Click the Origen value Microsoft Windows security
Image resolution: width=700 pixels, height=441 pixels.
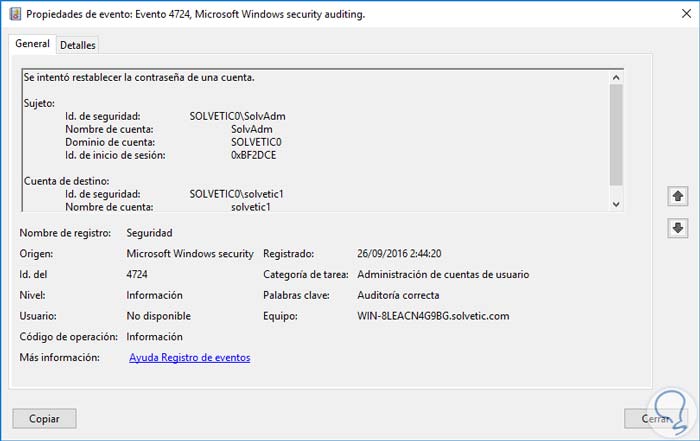point(189,254)
